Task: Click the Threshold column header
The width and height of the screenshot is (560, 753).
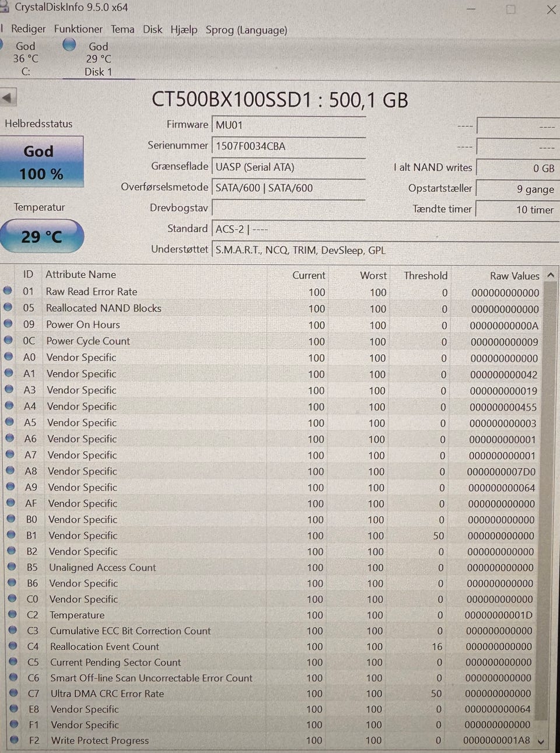Action: (425, 275)
